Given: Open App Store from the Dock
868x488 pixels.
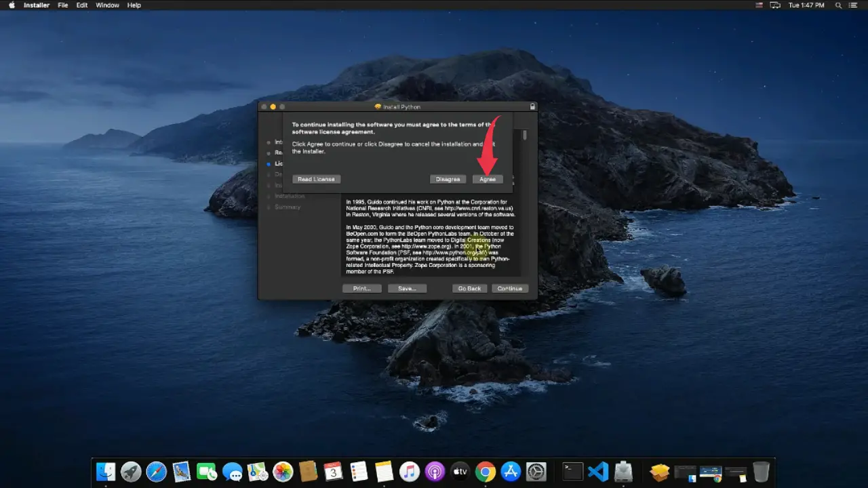Looking at the screenshot, I should coord(511,471).
